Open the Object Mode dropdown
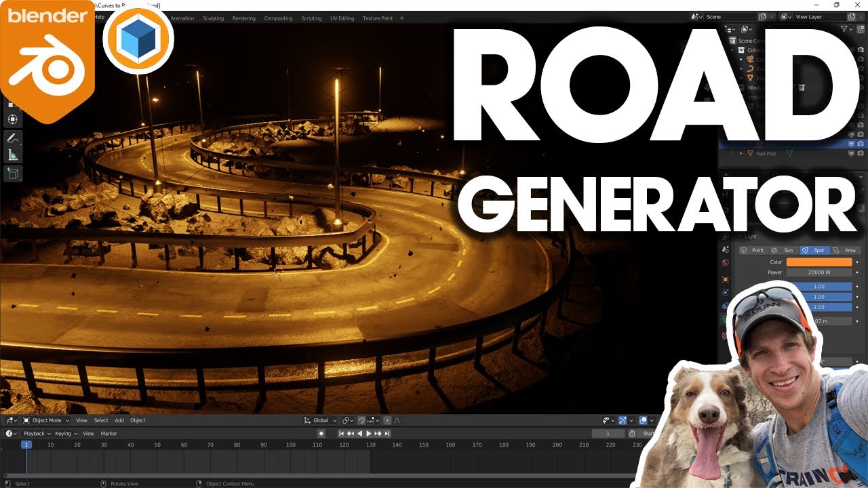Viewport: 868px width, 488px height. pyautogui.click(x=46, y=420)
